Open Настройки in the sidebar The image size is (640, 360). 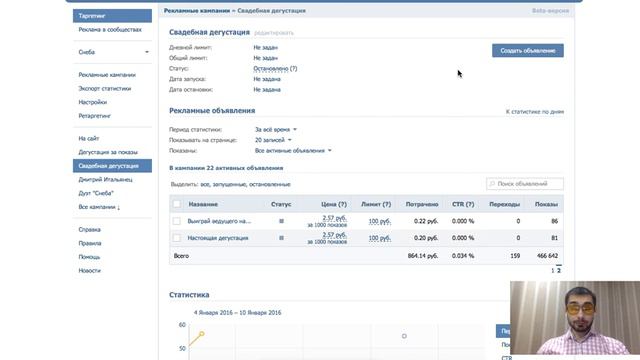click(x=93, y=102)
